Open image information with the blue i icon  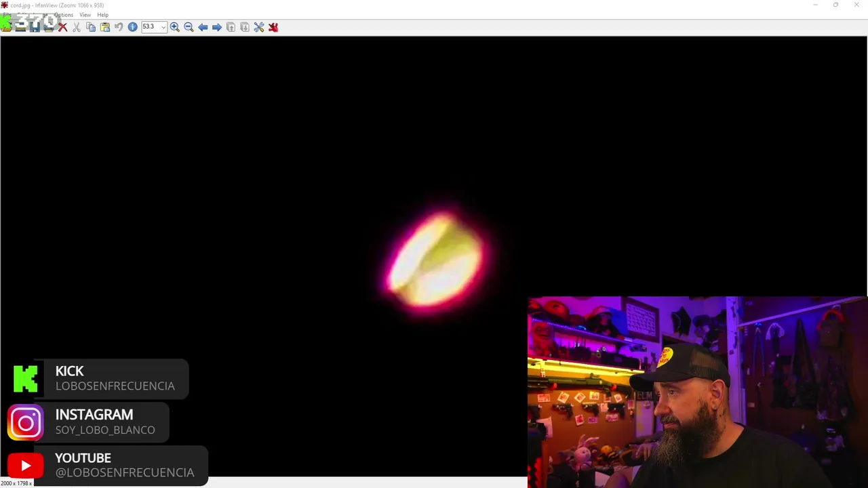(132, 27)
